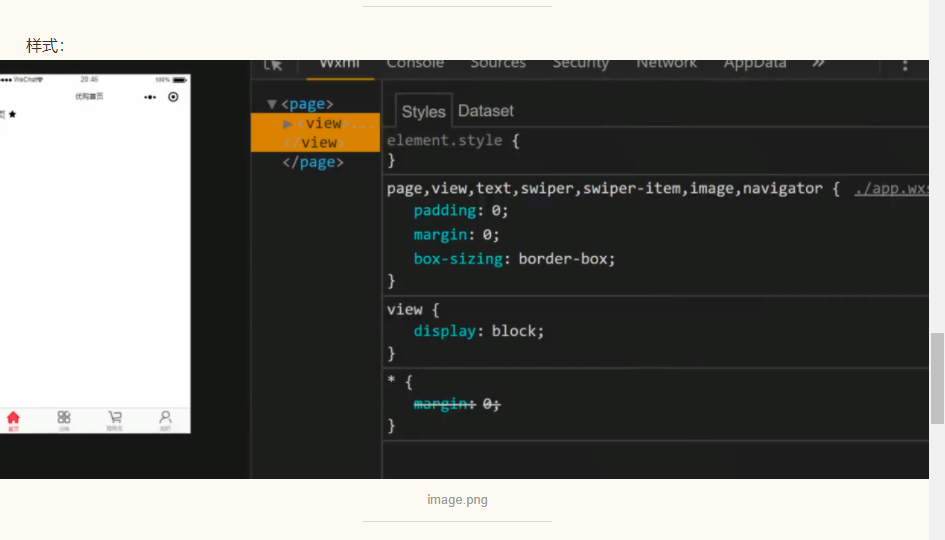Click the page tag name in tree
Screen dimensions: 945x540
click(307, 104)
